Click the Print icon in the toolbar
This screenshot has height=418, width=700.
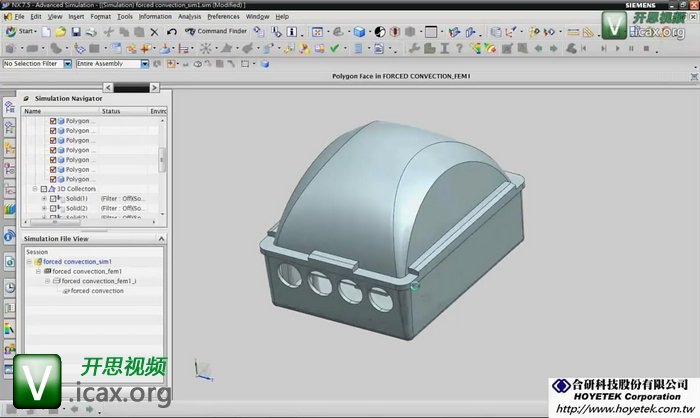click(x=93, y=32)
